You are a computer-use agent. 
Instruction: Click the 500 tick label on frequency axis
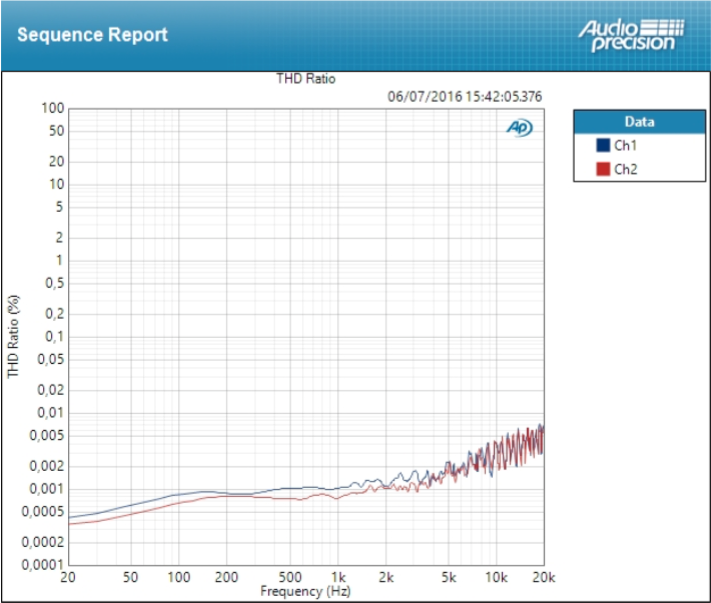tap(290, 577)
